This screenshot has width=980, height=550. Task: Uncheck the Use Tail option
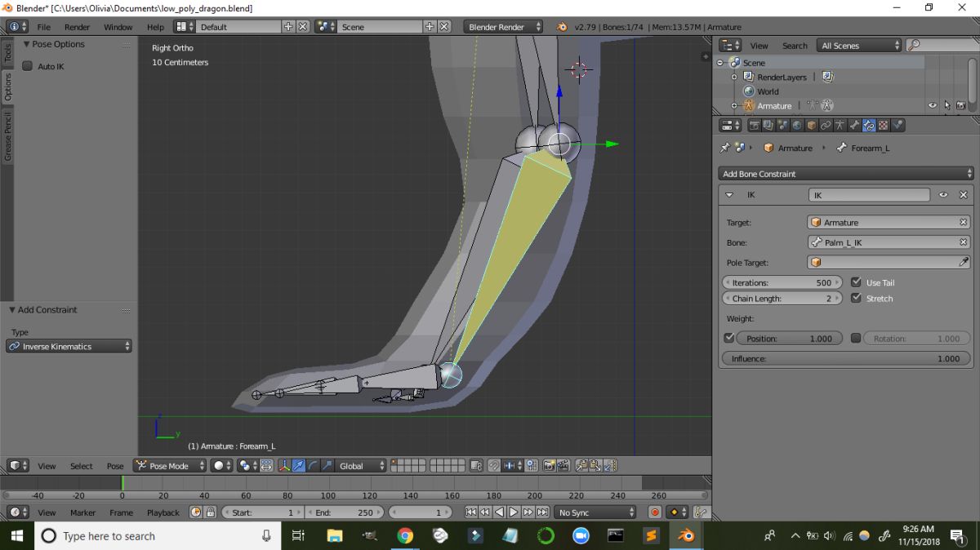click(856, 282)
